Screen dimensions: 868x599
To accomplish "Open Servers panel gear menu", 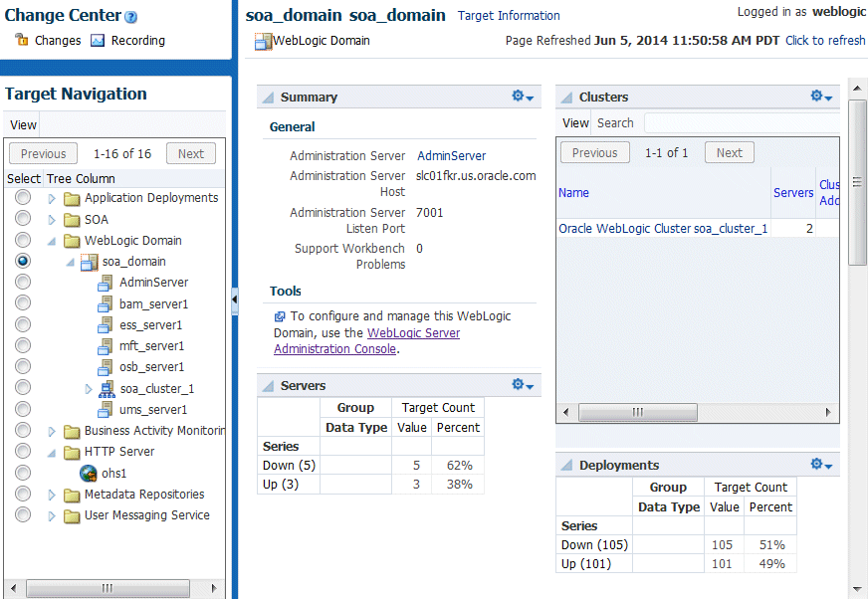I will coord(522,385).
